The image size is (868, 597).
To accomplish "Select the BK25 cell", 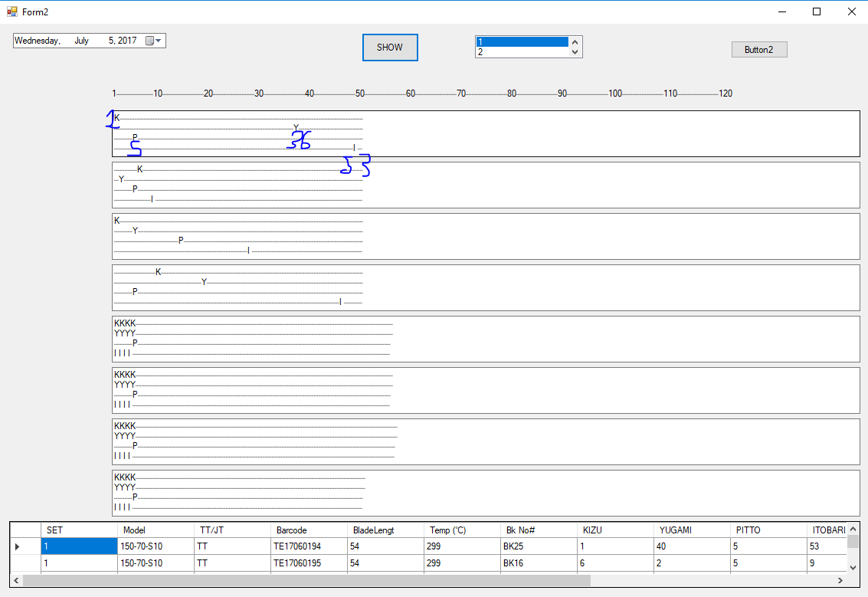I will pyautogui.click(x=539, y=546).
